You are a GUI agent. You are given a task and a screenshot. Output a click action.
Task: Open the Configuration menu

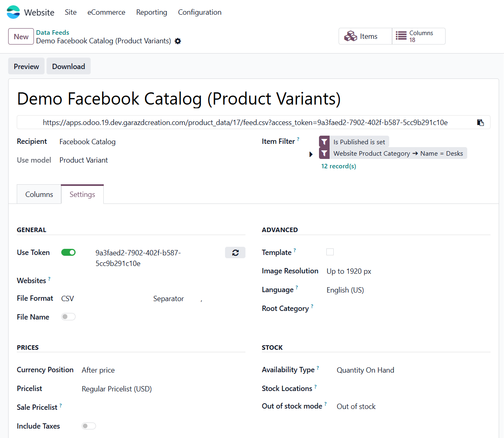(x=200, y=12)
